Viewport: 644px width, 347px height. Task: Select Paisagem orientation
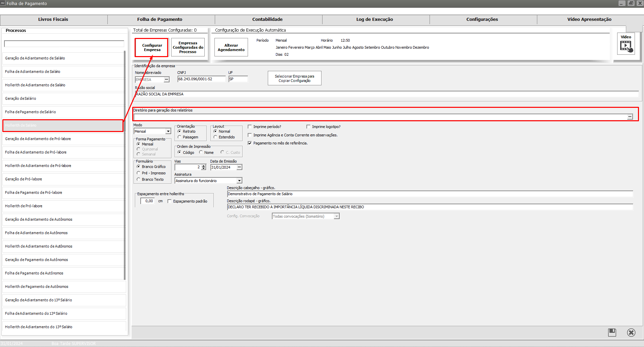pos(180,137)
